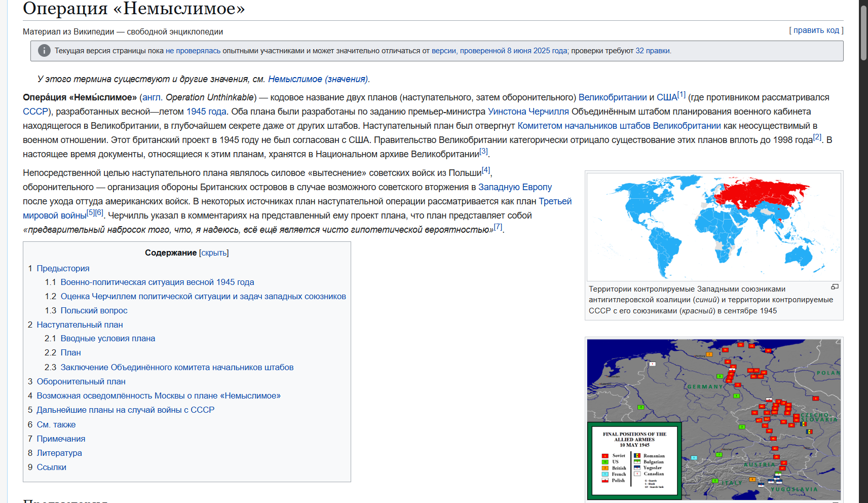Go to contents section «Наступательный план»

80,325
